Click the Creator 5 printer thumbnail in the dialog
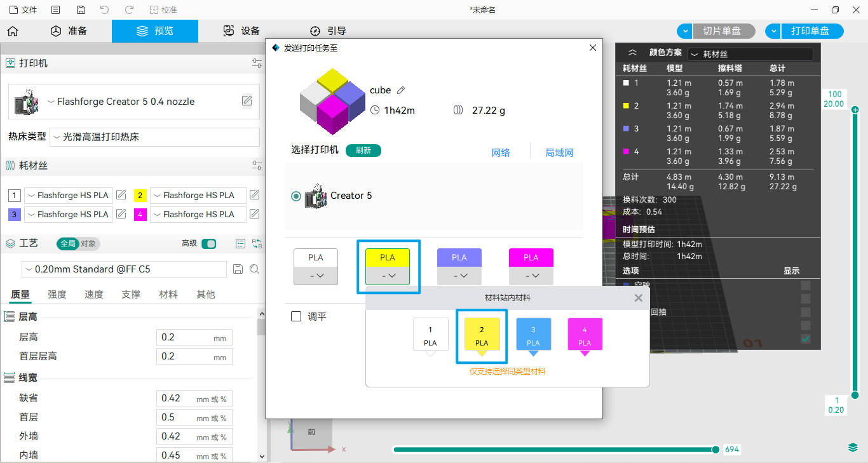The image size is (868, 463). point(316,196)
